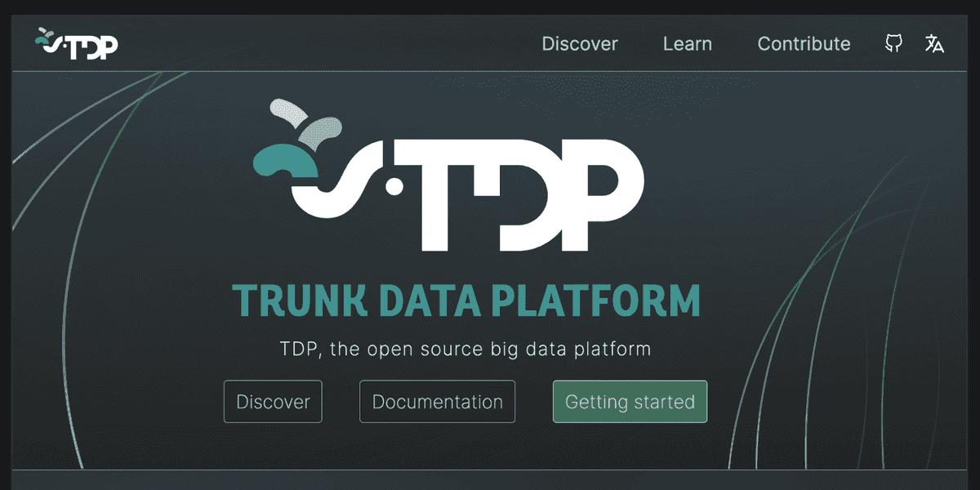Click the open source big data platform tagline
This screenshot has height=490, width=980.
coord(465,350)
